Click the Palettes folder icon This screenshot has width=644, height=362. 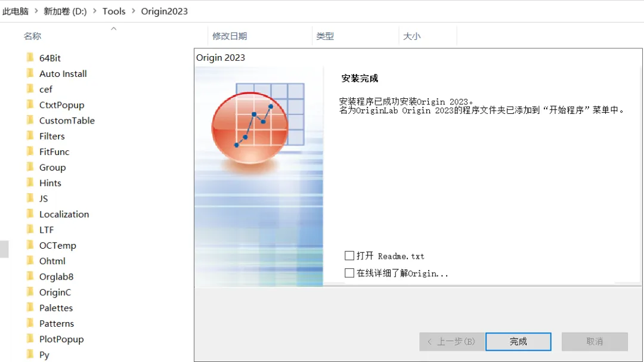[x=30, y=307]
